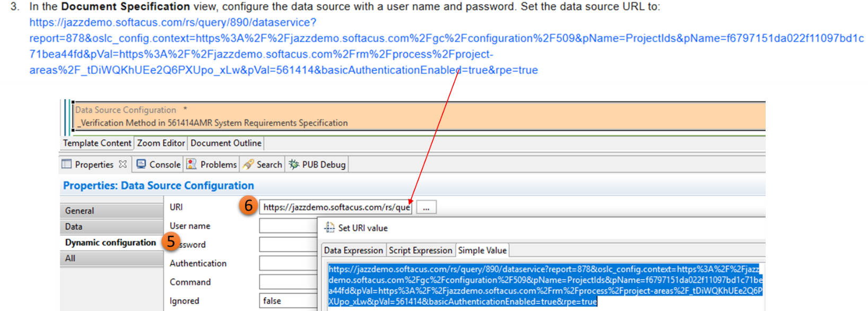868x311 pixels.
Task: Click the User name input field
Action: coord(288,226)
